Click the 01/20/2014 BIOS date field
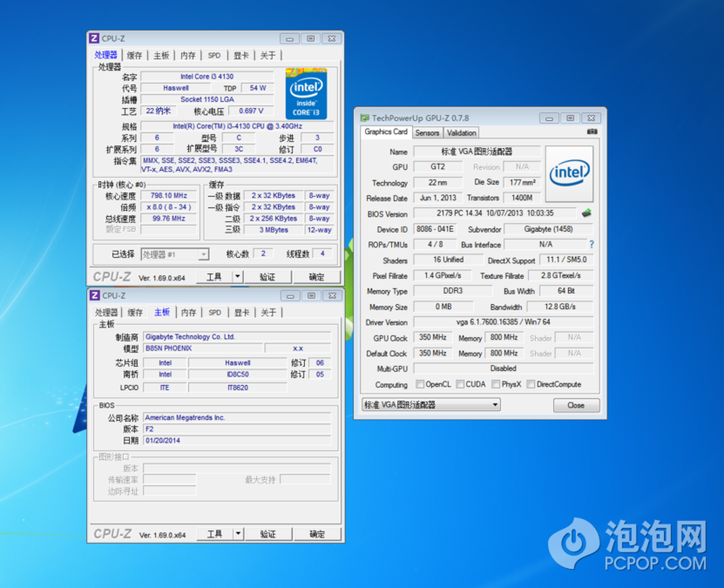 [237, 441]
